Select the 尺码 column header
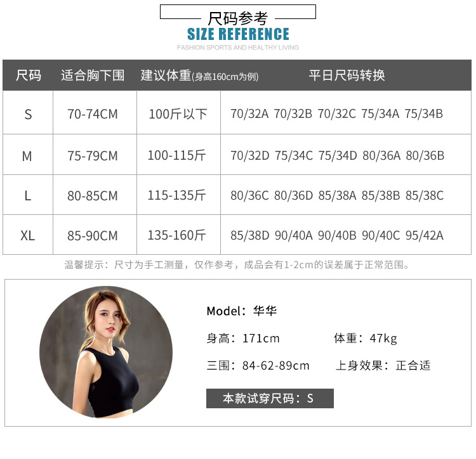Screen dimensions: 476x459 28,75
